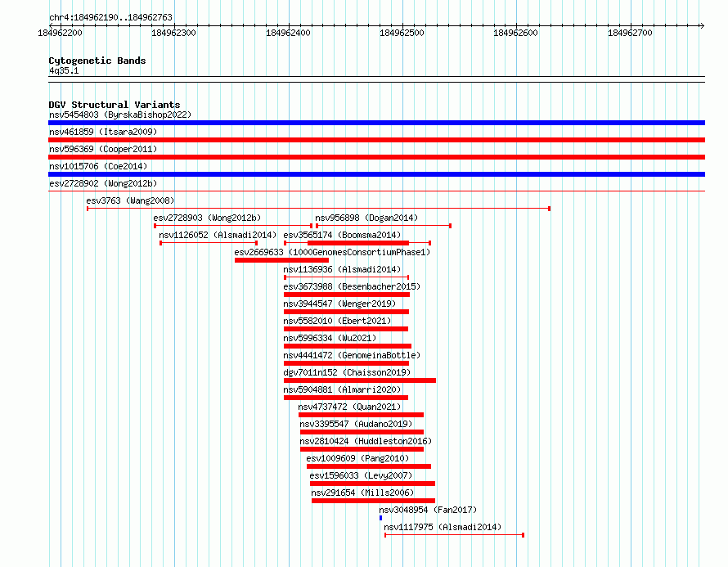This screenshot has width=728, height=567.
Task: Click nsv4737472 (Quan2021) label
Action: coord(349,407)
